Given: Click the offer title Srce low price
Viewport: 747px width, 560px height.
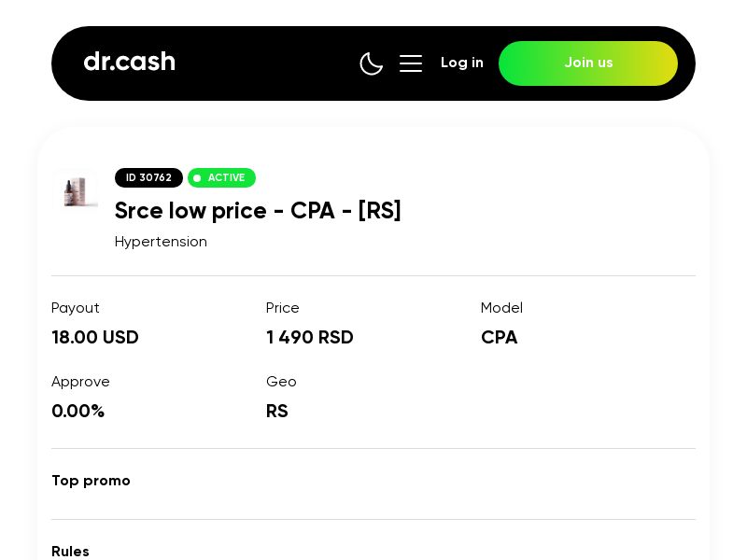Looking at the screenshot, I should [258, 211].
